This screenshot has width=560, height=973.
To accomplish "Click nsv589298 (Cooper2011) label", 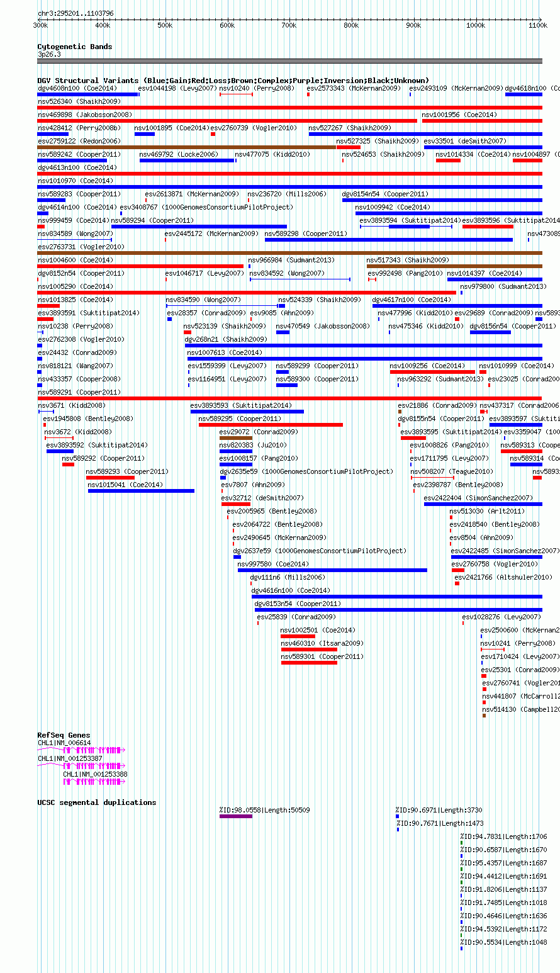I will pos(305,233).
